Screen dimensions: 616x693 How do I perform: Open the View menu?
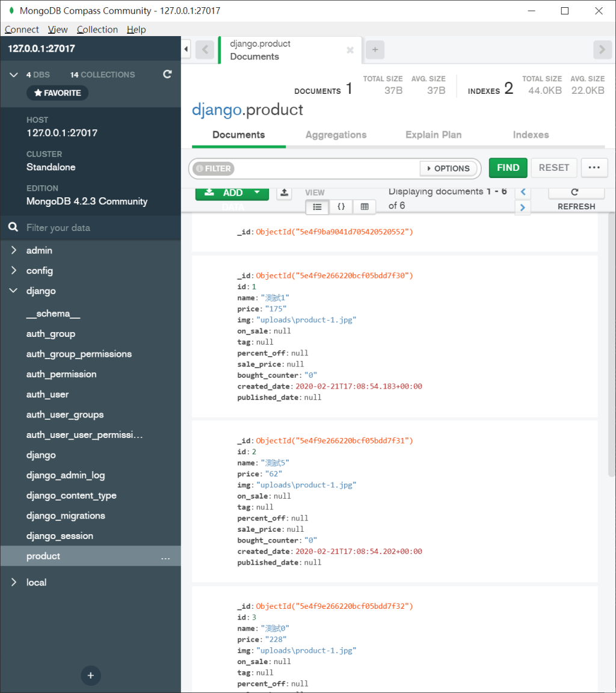point(57,29)
